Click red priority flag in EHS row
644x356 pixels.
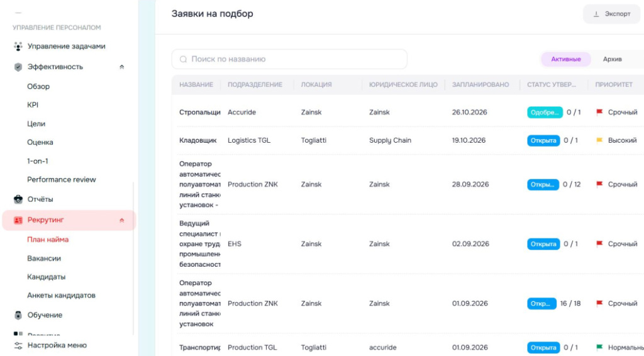[599, 244]
